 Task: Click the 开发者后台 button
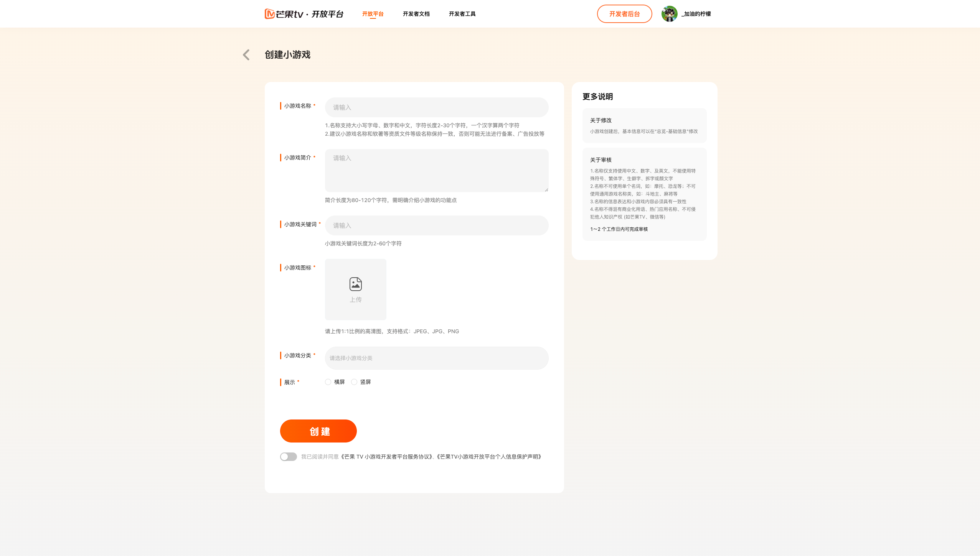(624, 14)
